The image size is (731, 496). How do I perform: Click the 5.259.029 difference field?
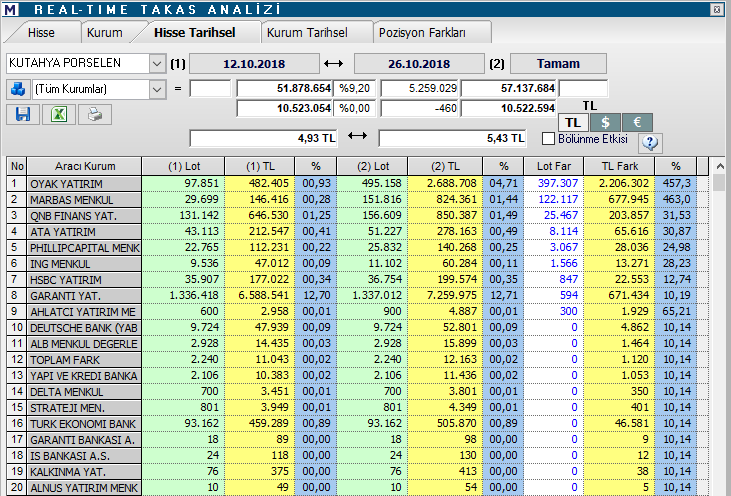[420, 88]
